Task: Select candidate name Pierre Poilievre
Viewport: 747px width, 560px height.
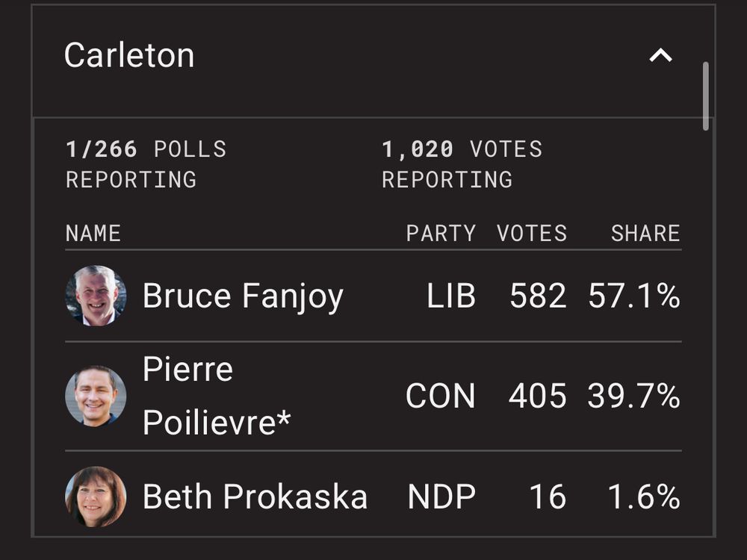Action: (217, 396)
